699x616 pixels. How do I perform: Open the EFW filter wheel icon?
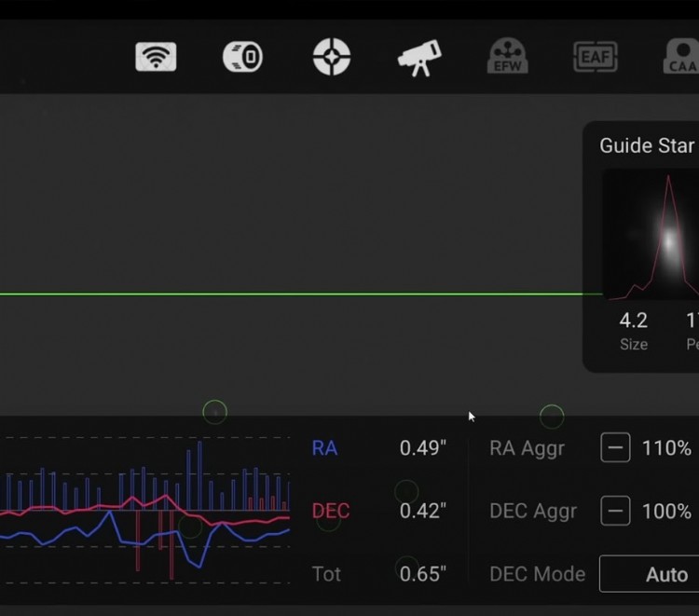(507, 56)
